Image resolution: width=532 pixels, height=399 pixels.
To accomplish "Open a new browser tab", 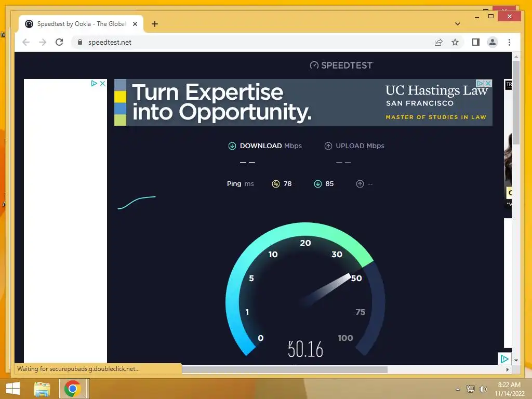I will (155, 24).
